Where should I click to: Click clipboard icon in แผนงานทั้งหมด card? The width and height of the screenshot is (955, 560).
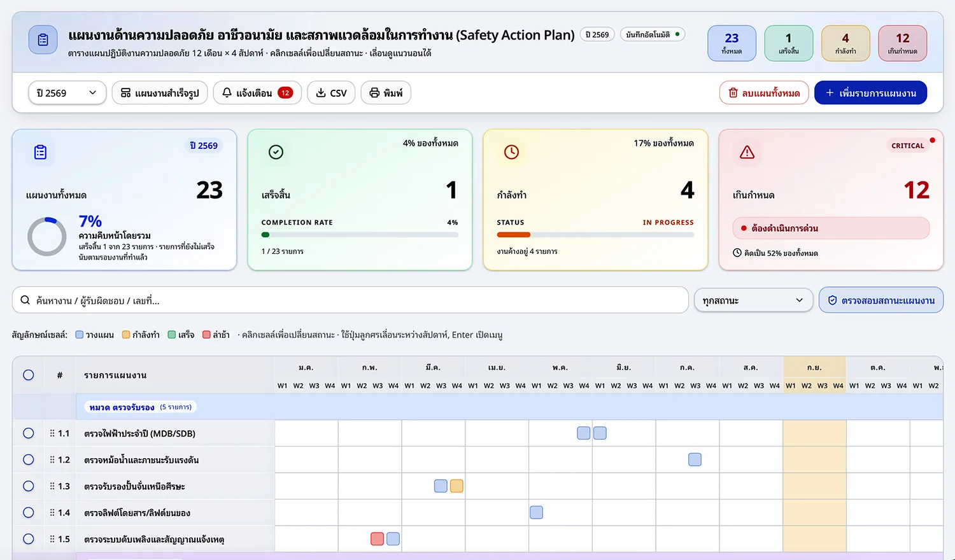click(40, 152)
